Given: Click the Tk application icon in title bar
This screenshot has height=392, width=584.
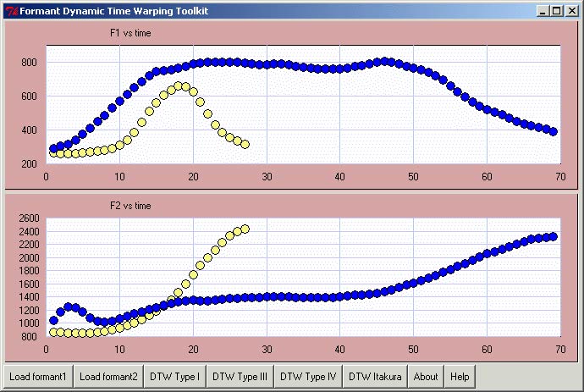Looking at the screenshot, I should click(x=10, y=10).
